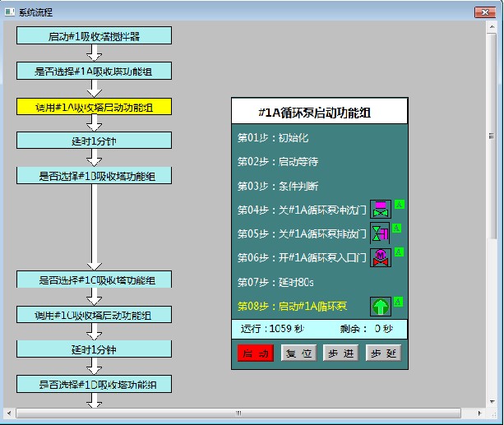Click the #1A circulation pump drain valve icon
This screenshot has height=425, width=504.
(380, 233)
